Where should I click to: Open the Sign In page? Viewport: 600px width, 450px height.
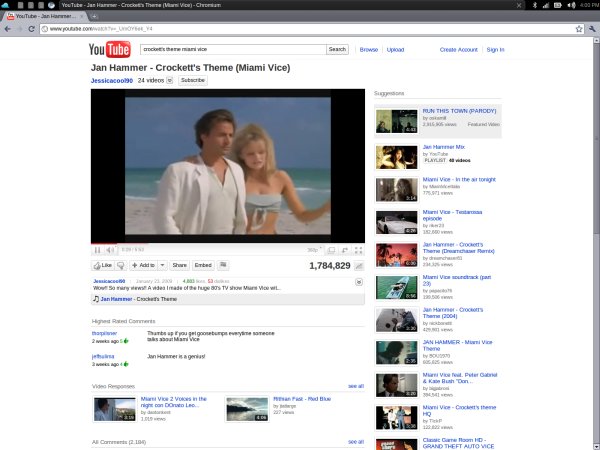tap(495, 50)
